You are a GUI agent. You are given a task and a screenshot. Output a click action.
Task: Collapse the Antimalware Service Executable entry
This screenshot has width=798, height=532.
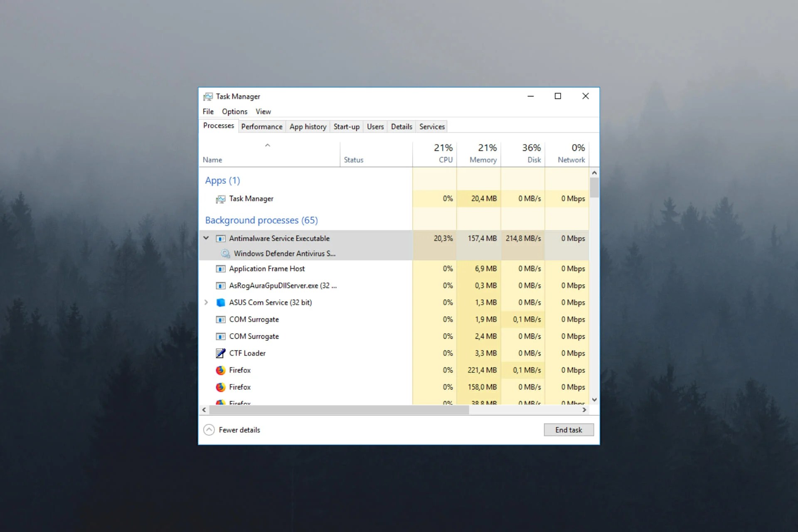(206, 238)
